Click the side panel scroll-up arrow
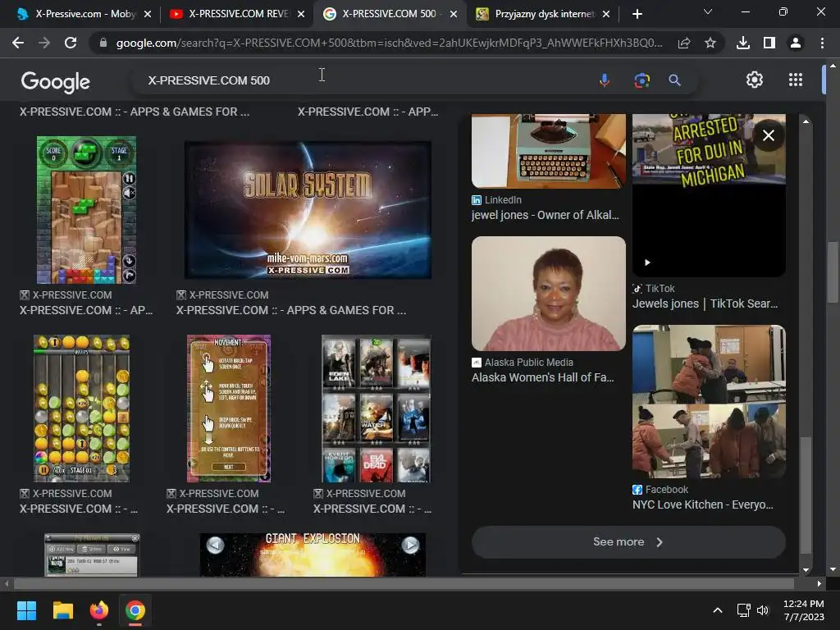840x630 pixels. [x=806, y=121]
